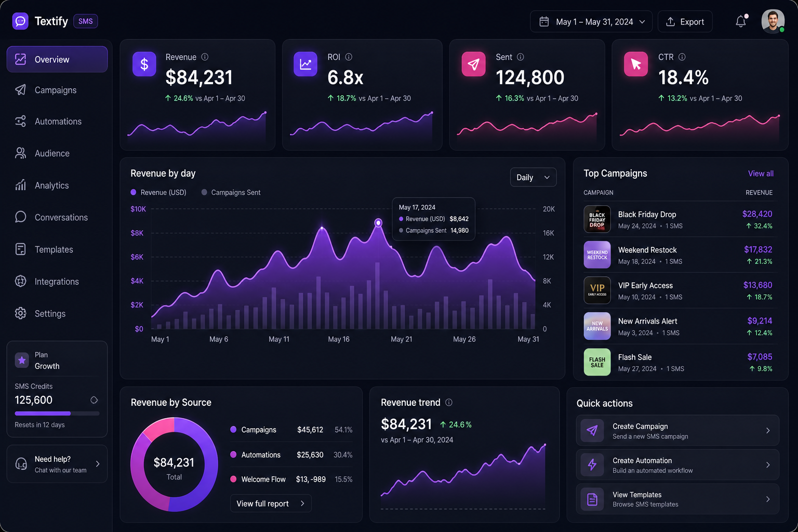
Task: Show info tooltip next to Sent
Action: [x=521, y=57]
